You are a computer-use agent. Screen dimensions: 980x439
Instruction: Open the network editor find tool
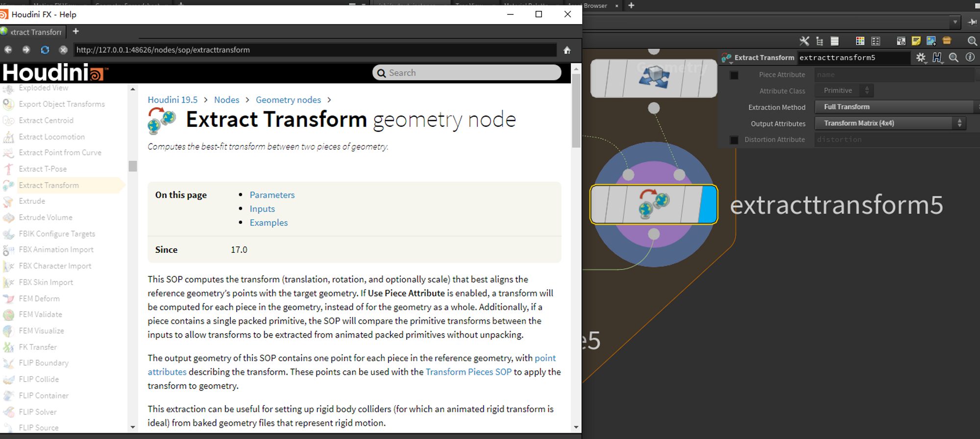[972, 41]
